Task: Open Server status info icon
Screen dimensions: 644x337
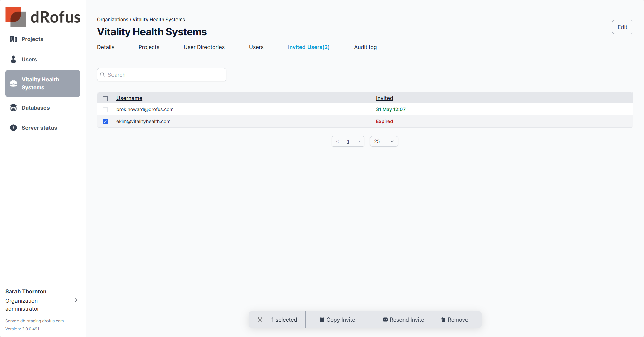Action: (13, 128)
